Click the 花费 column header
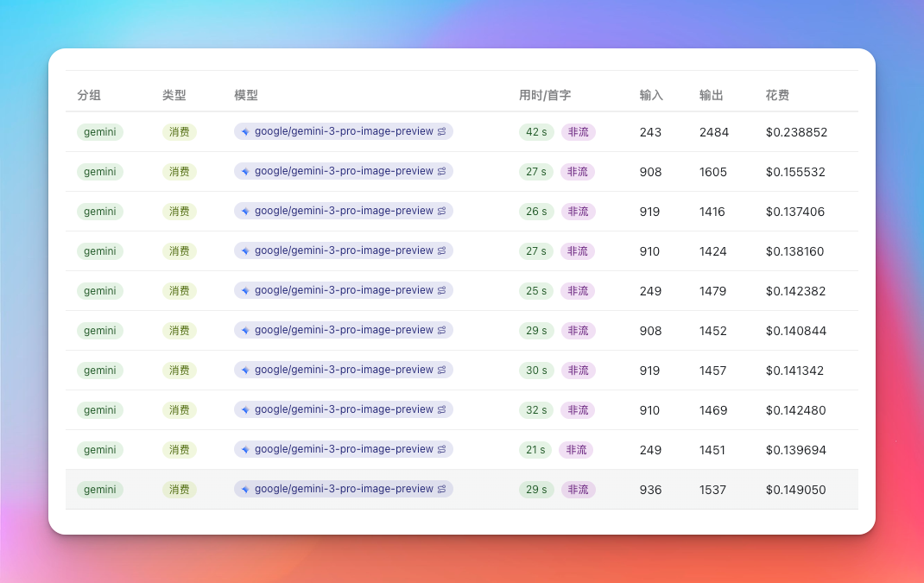The width and height of the screenshot is (924, 583). click(777, 95)
